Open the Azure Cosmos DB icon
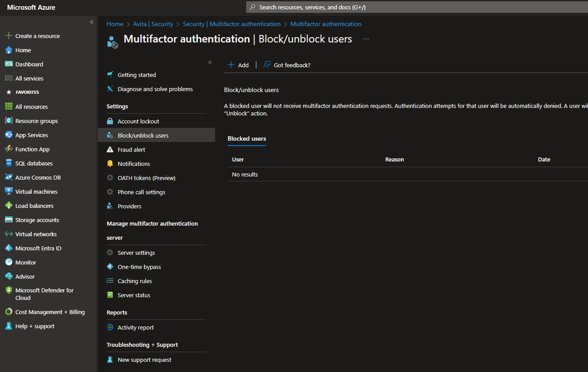 [8, 177]
